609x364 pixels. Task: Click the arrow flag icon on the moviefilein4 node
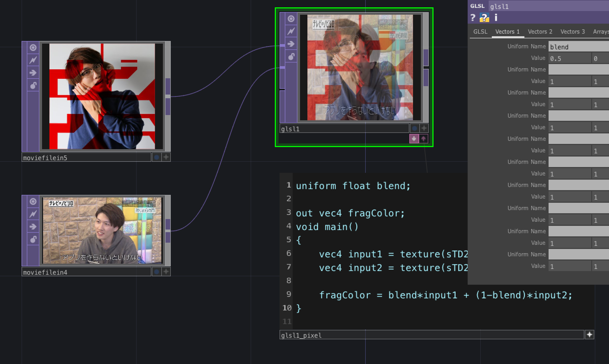33,226
